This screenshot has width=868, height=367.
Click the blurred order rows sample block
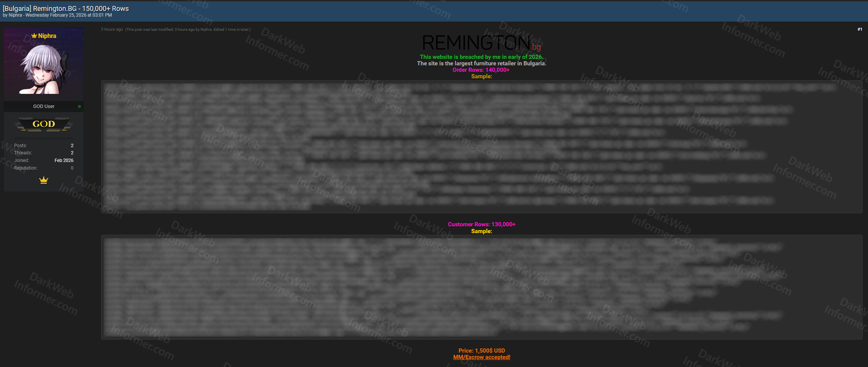[x=481, y=147]
